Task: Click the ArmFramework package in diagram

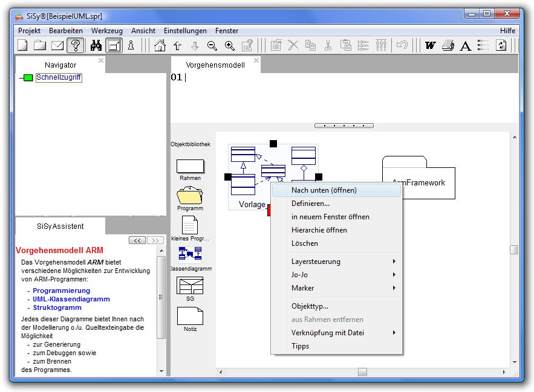Action: (418, 178)
